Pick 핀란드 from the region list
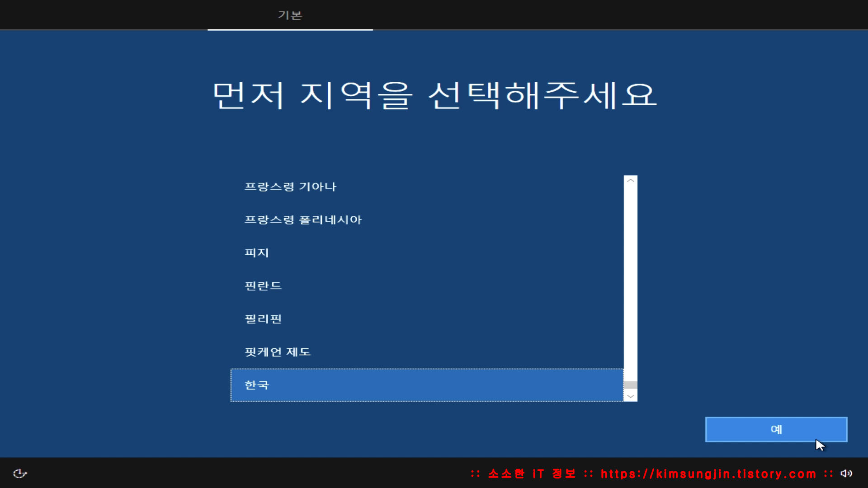This screenshot has height=488, width=868. tap(263, 286)
